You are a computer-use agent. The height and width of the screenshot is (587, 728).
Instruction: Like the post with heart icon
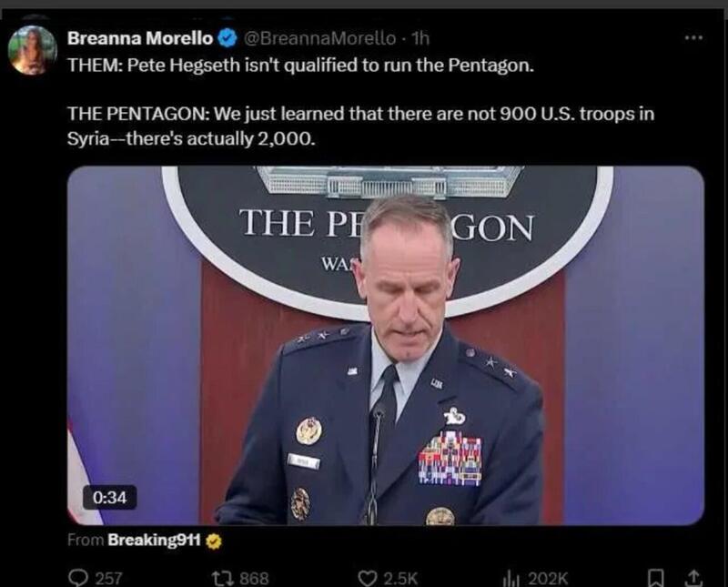click(368, 578)
